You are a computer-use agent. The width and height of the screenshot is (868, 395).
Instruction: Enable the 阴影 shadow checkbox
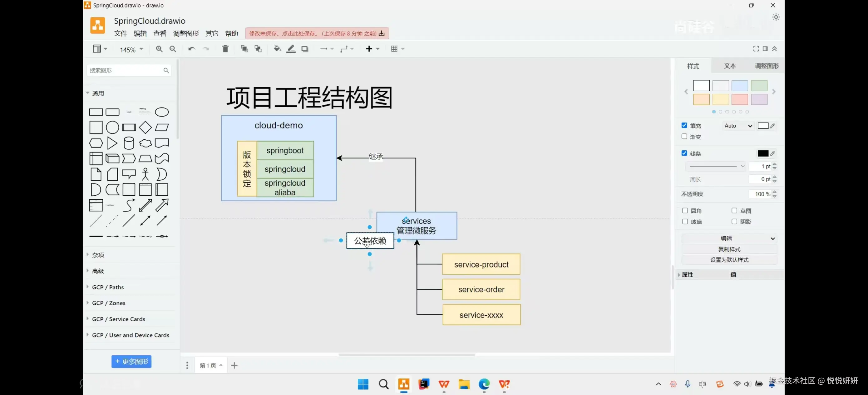(734, 222)
